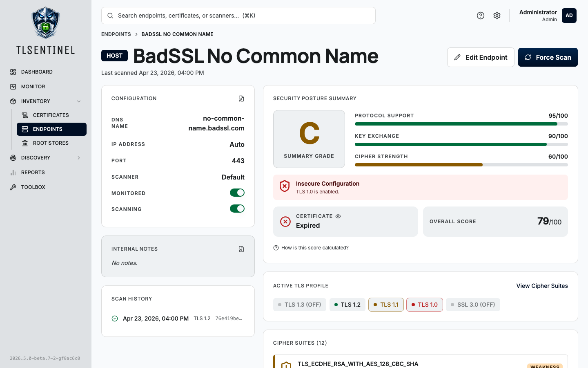Click the Expired certificate X icon
588x368 pixels.
tap(285, 222)
